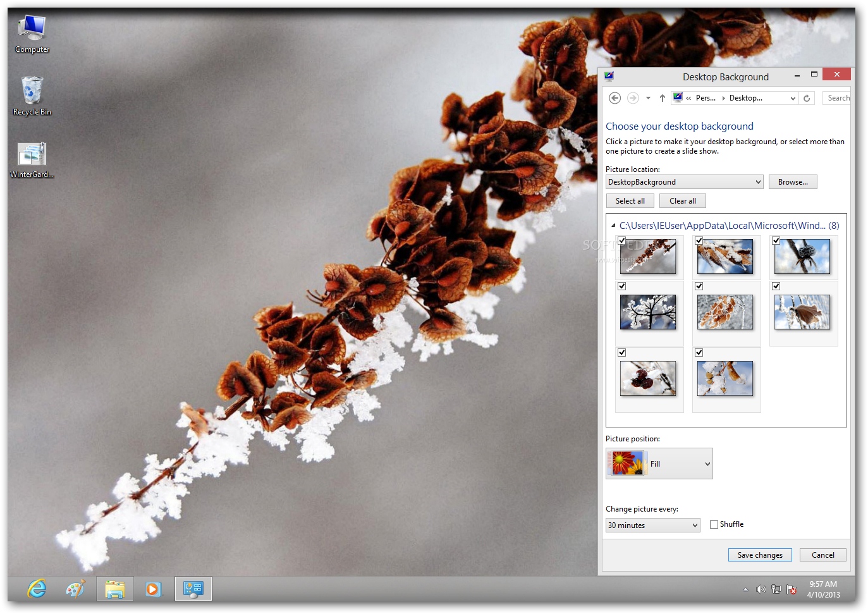Click the Desktop... breadcrumb in address bar
The height and width of the screenshot is (614, 868).
746,98
